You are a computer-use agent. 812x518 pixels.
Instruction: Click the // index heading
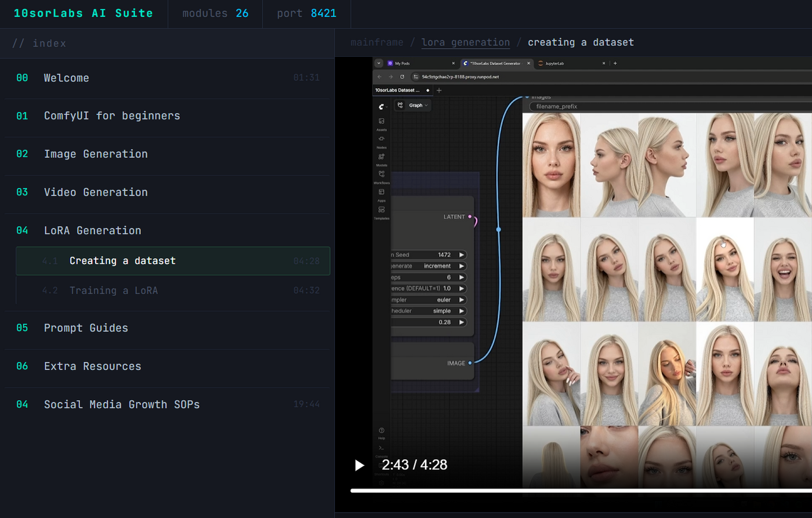click(x=39, y=44)
